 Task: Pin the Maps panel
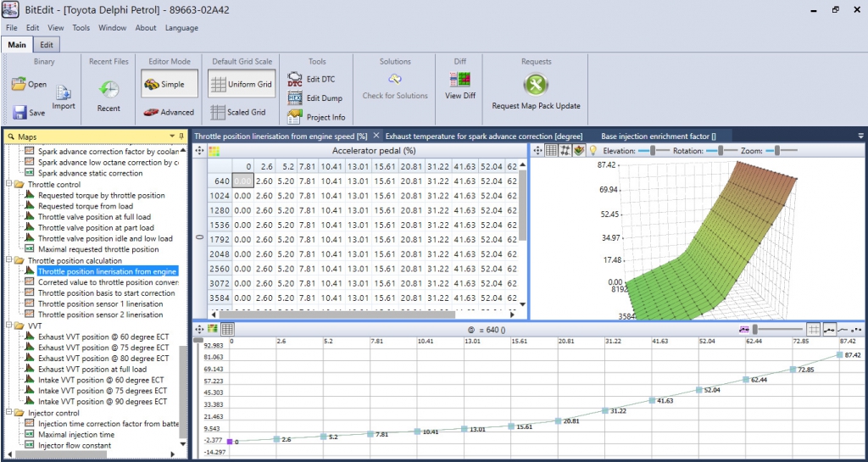click(x=181, y=136)
